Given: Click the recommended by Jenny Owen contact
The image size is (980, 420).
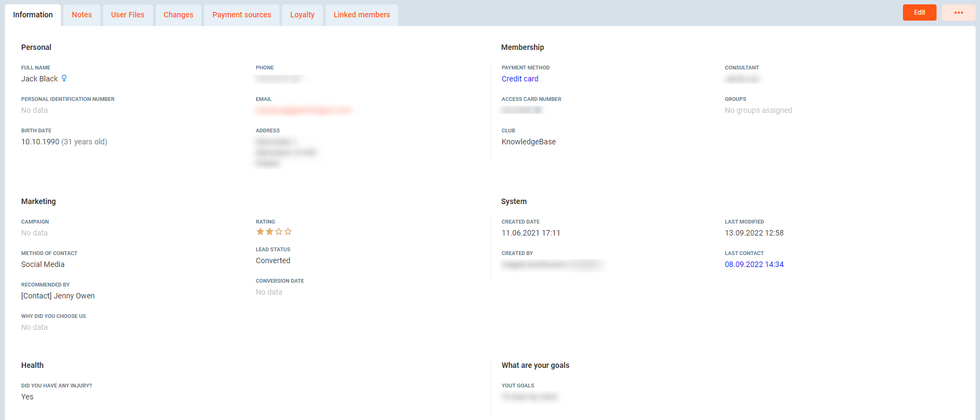Looking at the screenshot, I should 58,296.
